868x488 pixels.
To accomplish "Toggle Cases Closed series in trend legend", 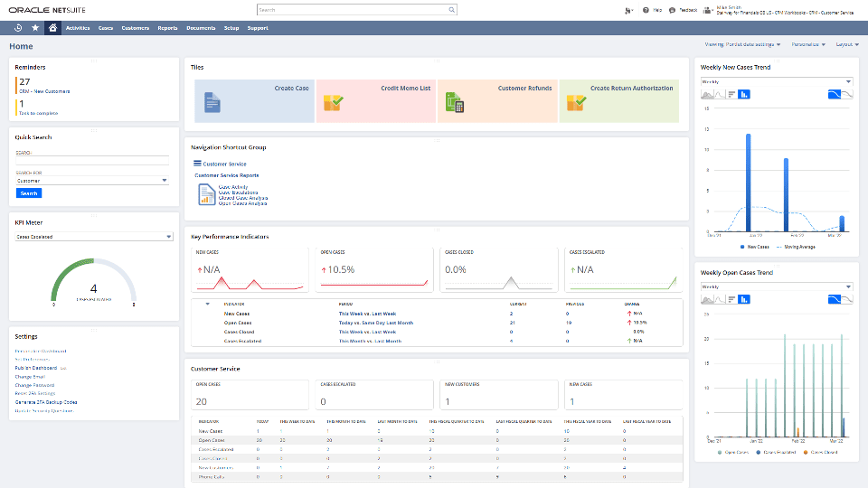I will coord(820,452).
